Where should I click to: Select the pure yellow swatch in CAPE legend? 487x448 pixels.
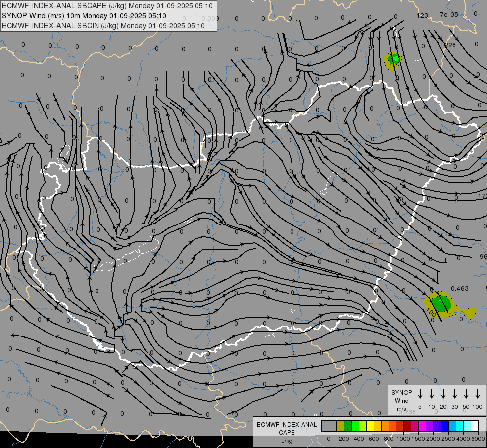(370, 426)
